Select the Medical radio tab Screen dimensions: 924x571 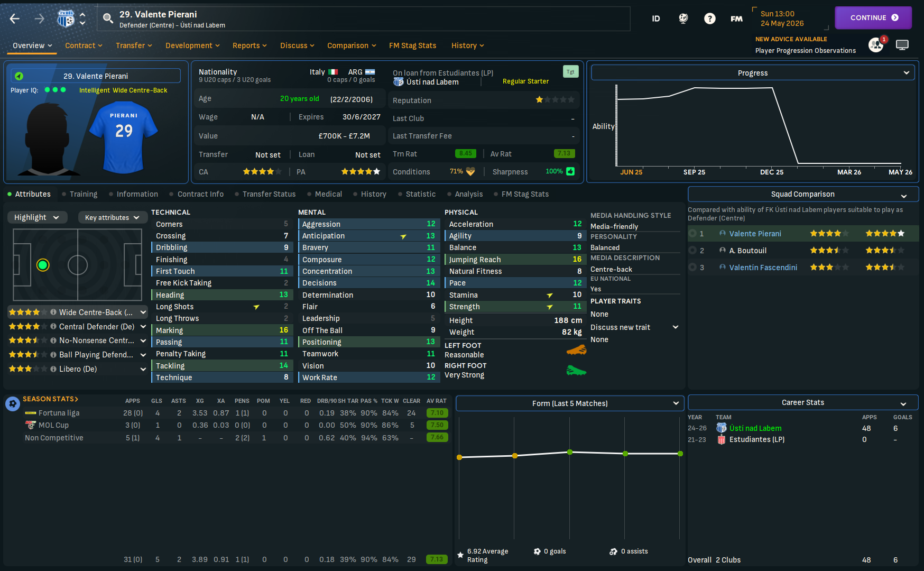(x=324, y=194)
